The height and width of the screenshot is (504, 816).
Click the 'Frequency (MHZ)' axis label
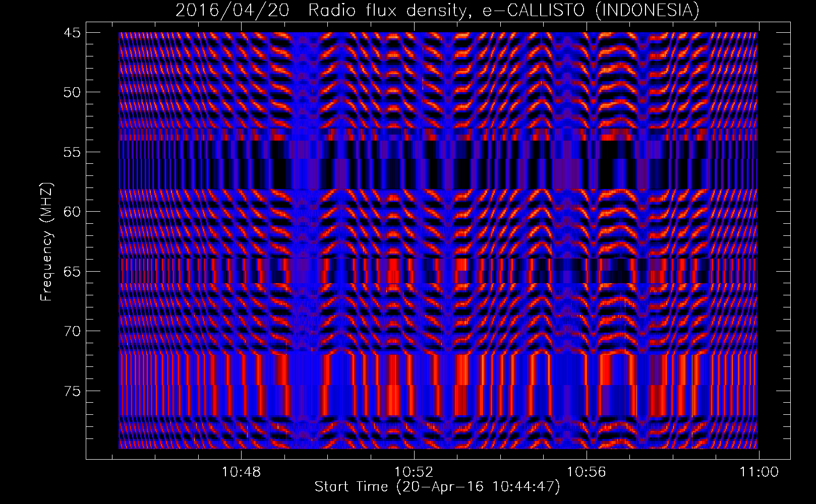tap(46, 242)
